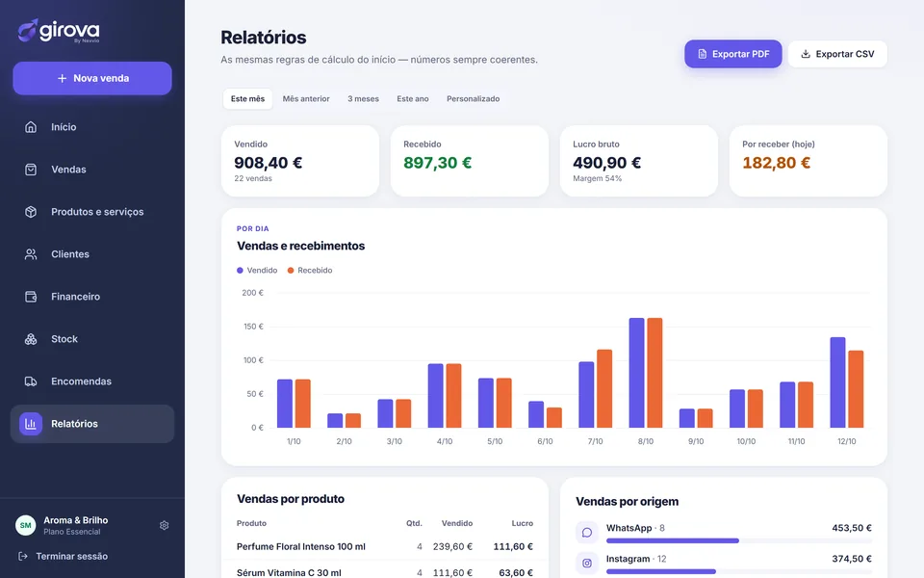This screenshot has height=578, width=924.
Task: Click the 22 vendas text
Action: click(253, 178)
